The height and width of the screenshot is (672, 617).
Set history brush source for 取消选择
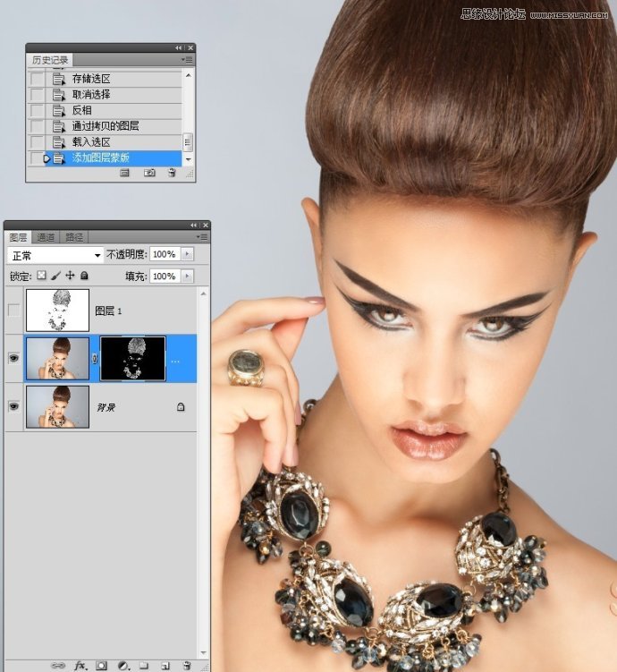click(x=38, y=95)
